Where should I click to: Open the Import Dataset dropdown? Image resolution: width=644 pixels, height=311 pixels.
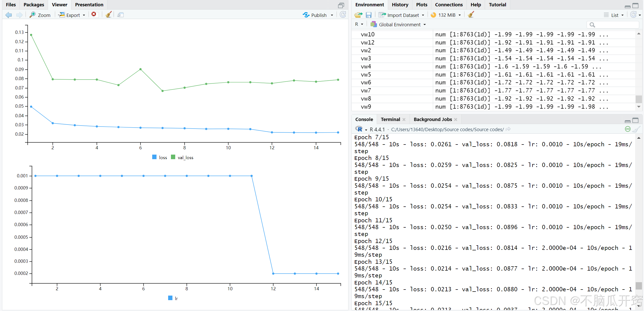coord(403,15)
